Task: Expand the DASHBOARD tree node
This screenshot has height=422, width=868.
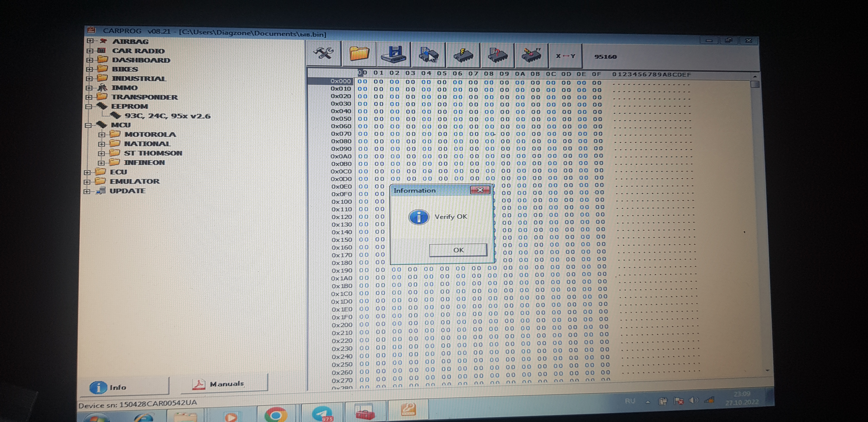Action: (89, 60)
